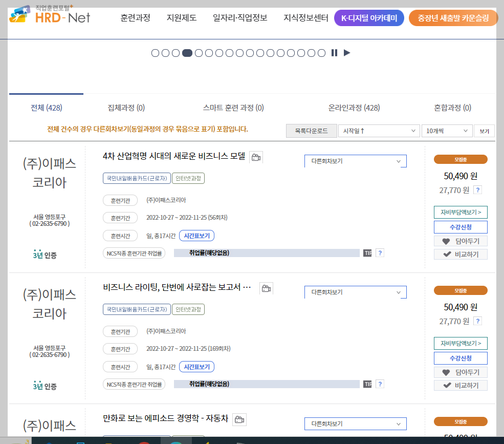Click the 3년 인증 badge in first course
This screenshot has width=504, height=444.
point(45,255)
